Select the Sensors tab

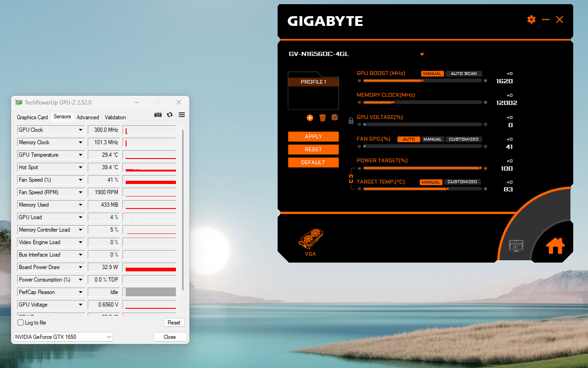click(x=62, y=117)
